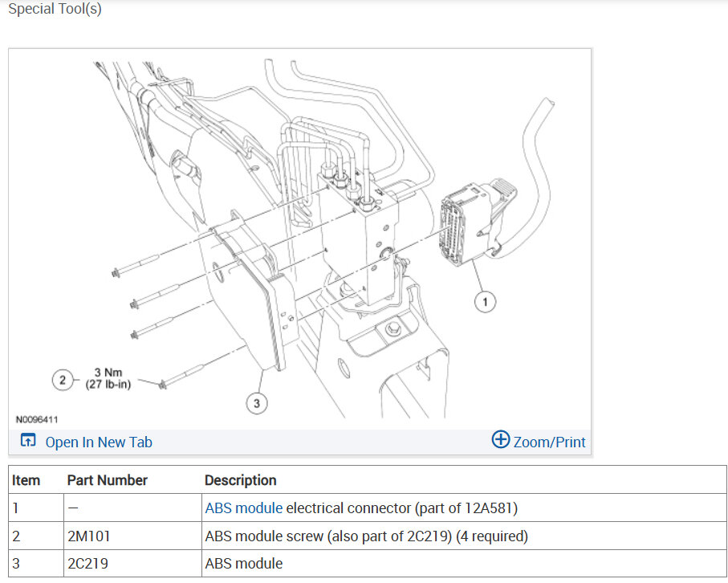
Task: Click callout circle 1 in the diagram
Action: [485, 302]
